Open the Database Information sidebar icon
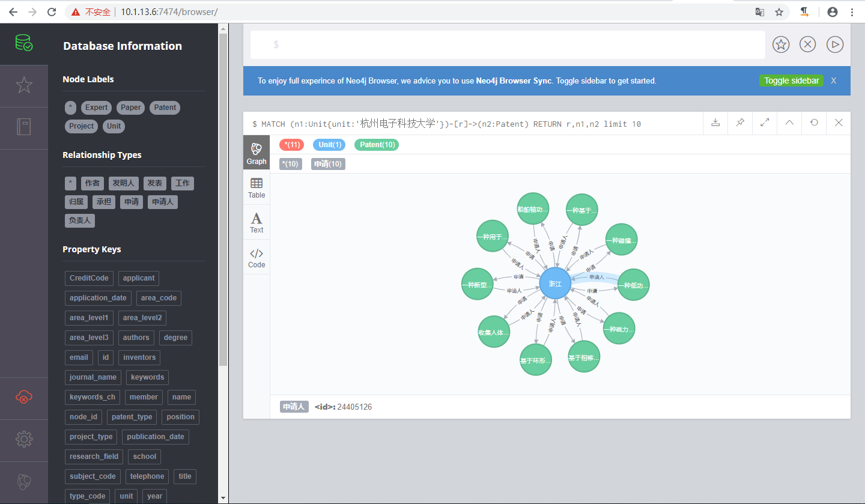865x504 pixels. click(x=24, y=43)
